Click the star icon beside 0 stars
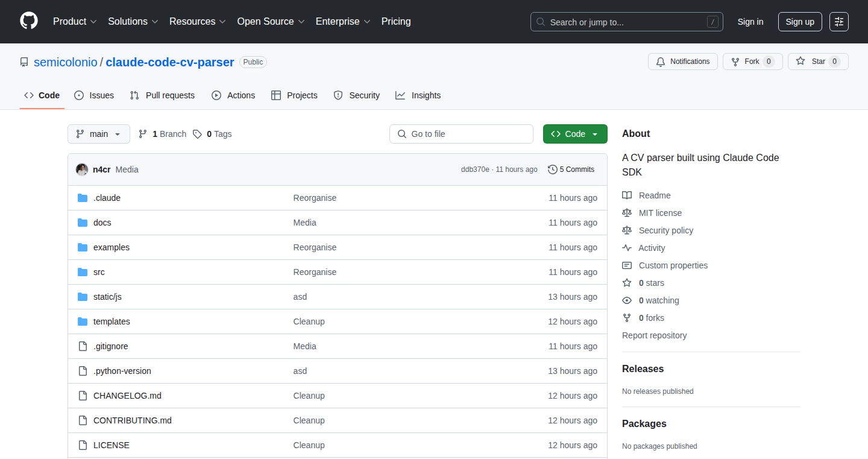Viewport: 868px width, 459px height. click(x=627, y=283)
